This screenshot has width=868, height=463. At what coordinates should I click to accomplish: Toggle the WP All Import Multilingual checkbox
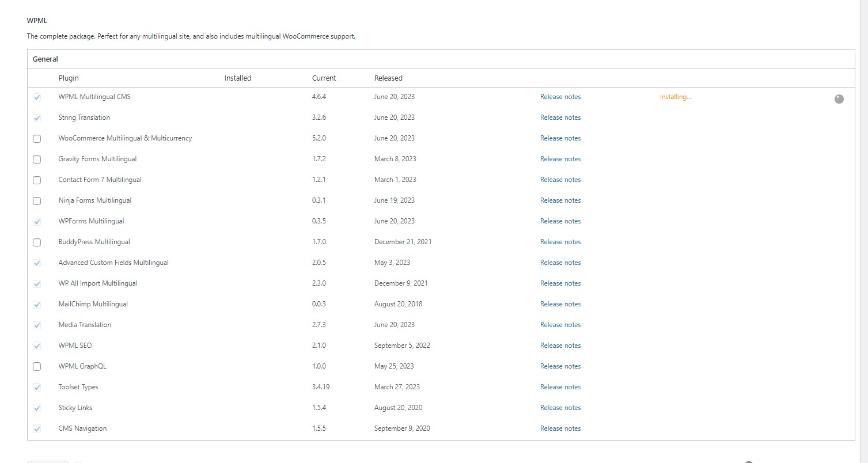(37, 284)
